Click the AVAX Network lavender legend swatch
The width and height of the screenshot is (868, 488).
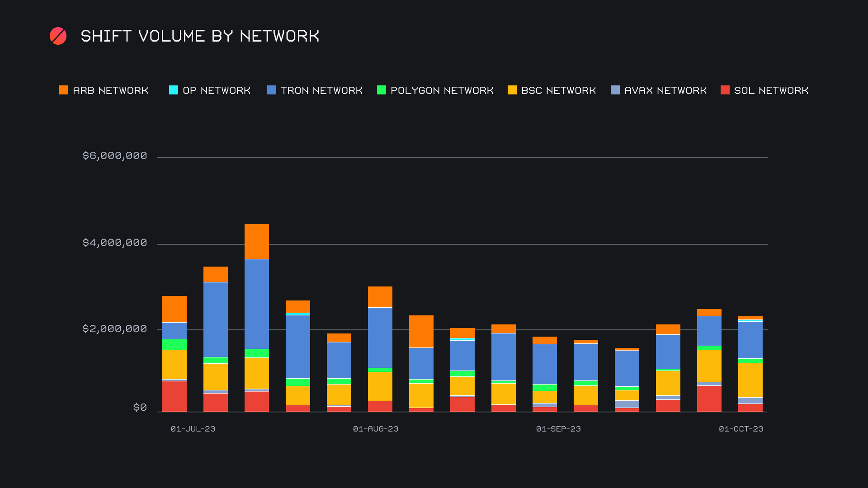pyautogui.click(x=615, y=90)
